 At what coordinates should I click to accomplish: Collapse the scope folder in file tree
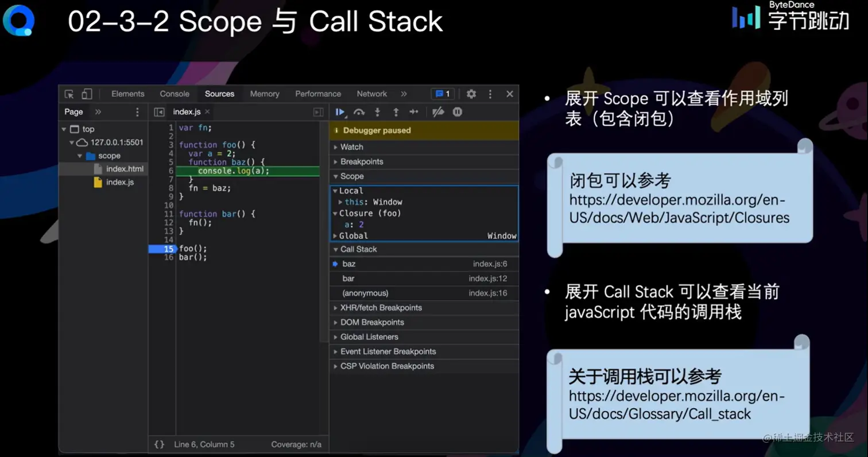(80, 156)
